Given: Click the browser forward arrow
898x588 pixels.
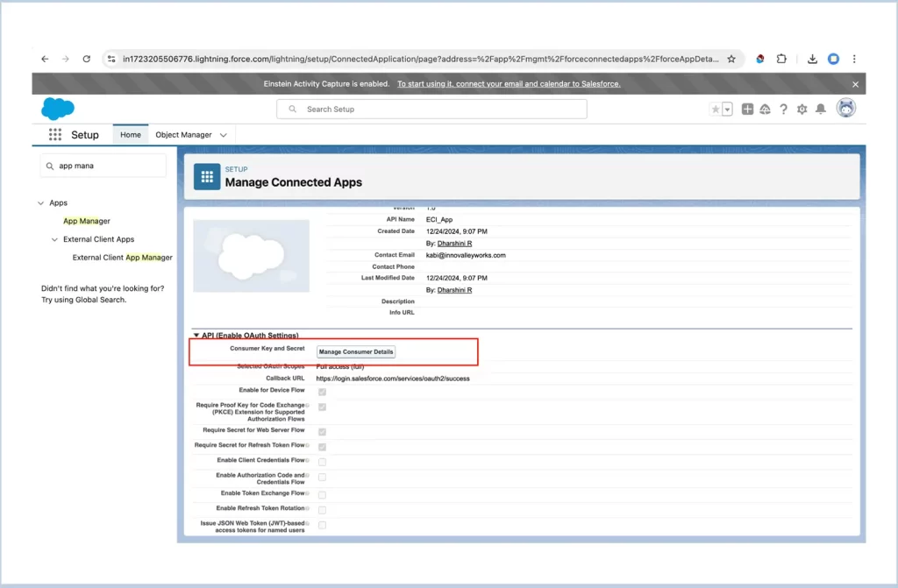Looking at the screenshot, I should tap(65, 59).
